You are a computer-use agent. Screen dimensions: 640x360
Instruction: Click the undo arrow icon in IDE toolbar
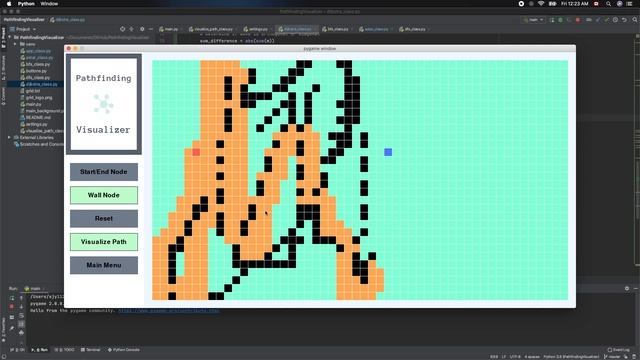(624, 20)
